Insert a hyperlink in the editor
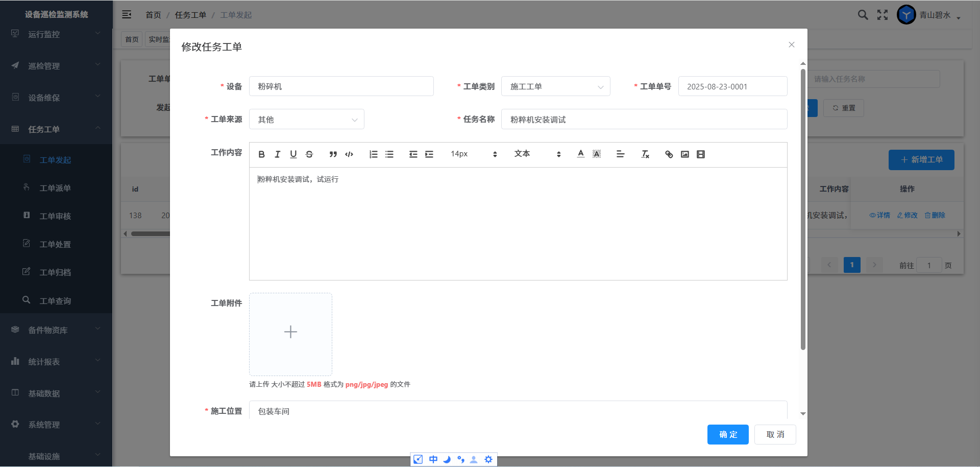Image resolution: width=980 pixels, height=467 pixels. 669,154
